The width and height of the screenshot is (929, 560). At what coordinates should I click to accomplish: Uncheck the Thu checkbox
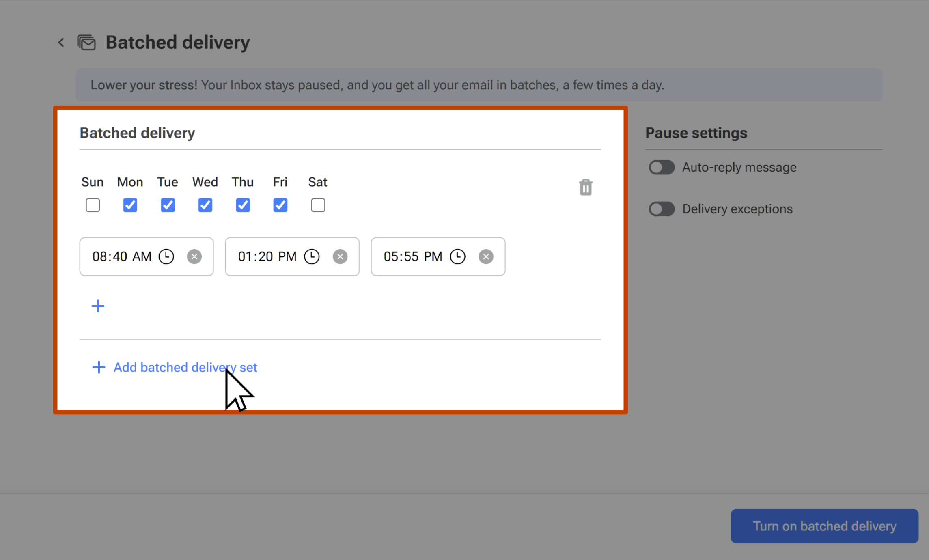point(243,205)
